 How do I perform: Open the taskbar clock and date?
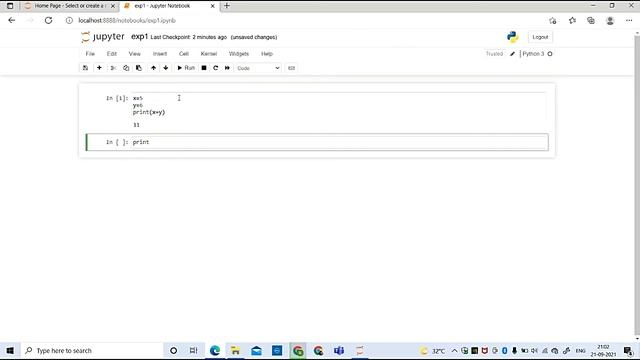(603, 351)
